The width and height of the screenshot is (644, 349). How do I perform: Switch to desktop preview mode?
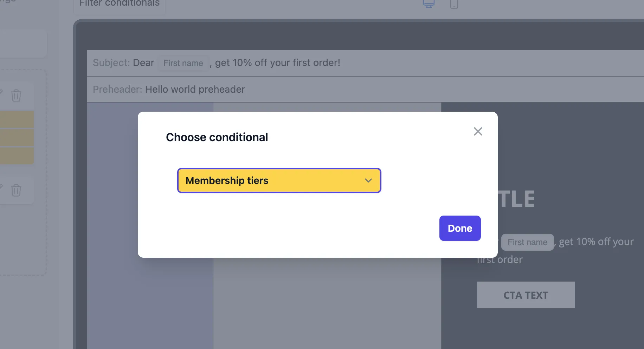(429, 4)
